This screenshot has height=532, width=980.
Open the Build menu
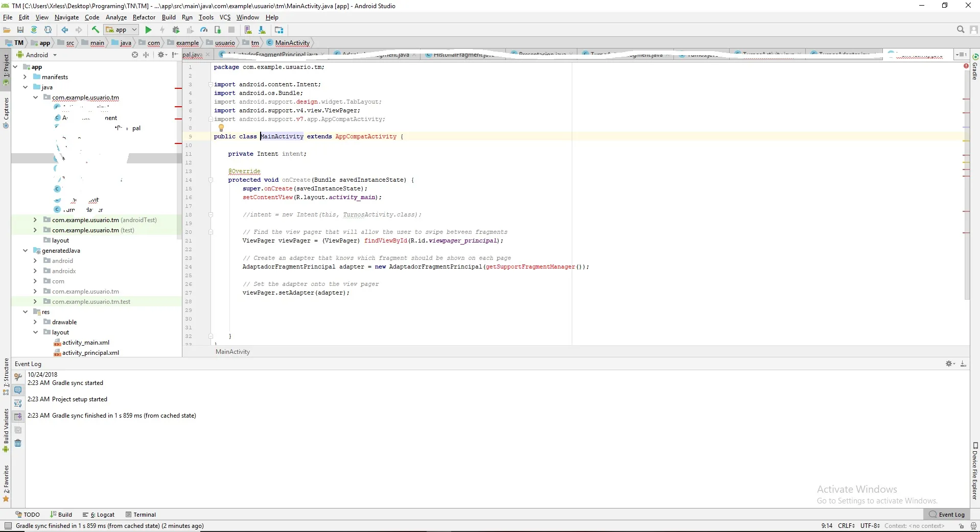[x=169, y=17]
